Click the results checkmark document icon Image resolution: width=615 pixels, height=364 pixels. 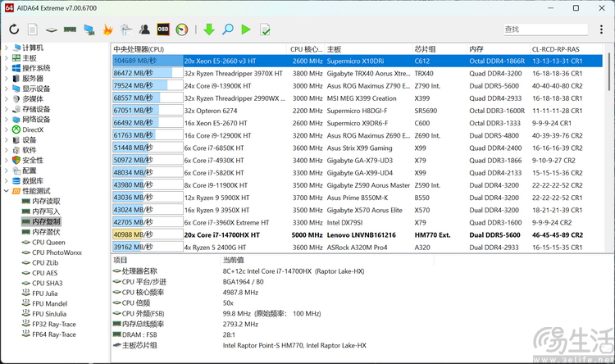265,30
